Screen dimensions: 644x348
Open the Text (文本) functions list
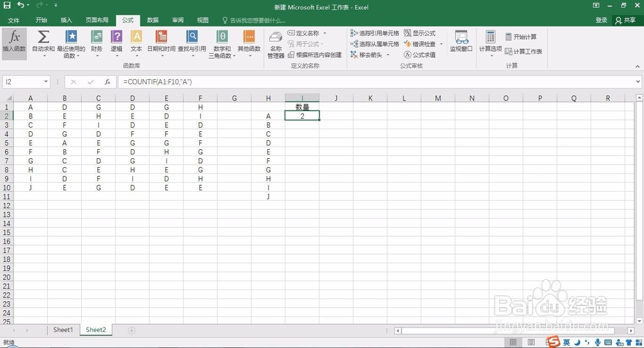[137, 44]
